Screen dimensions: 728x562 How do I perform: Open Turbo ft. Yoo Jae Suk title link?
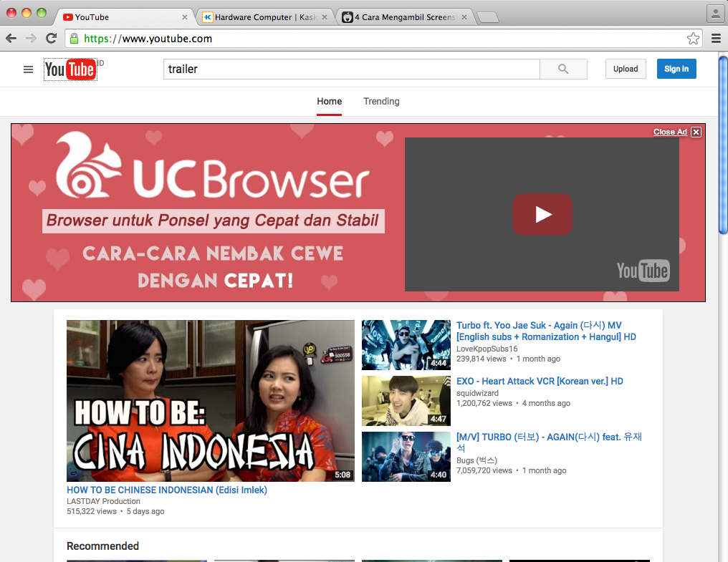546,331
